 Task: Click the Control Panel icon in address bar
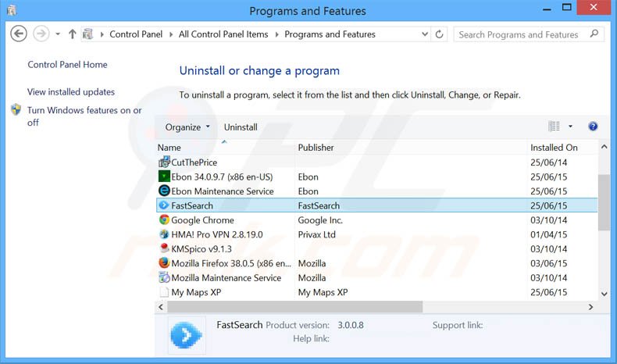point(88,34)
